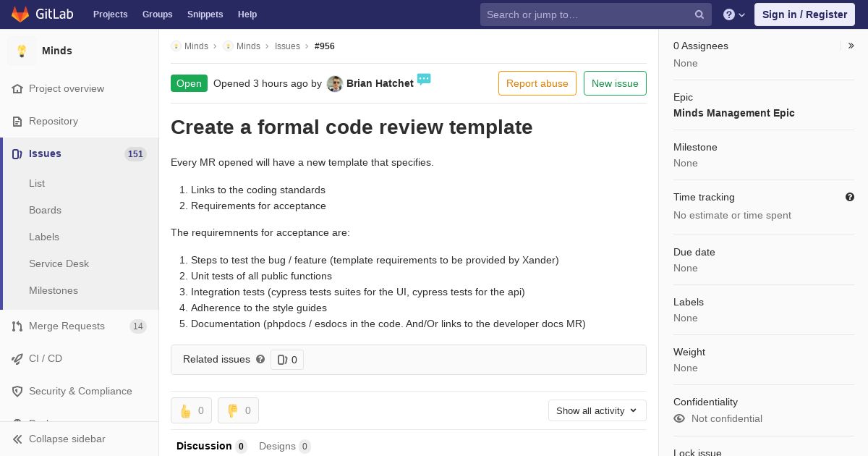Click the Open status badge
Image resolution: width=868 pixels, height=456 pixels.
point(189,83)
